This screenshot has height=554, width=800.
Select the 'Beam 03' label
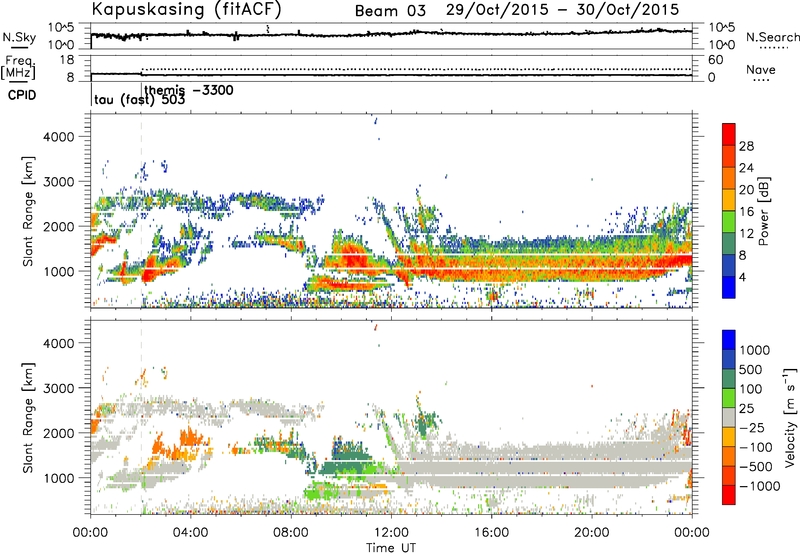point(390,11)
